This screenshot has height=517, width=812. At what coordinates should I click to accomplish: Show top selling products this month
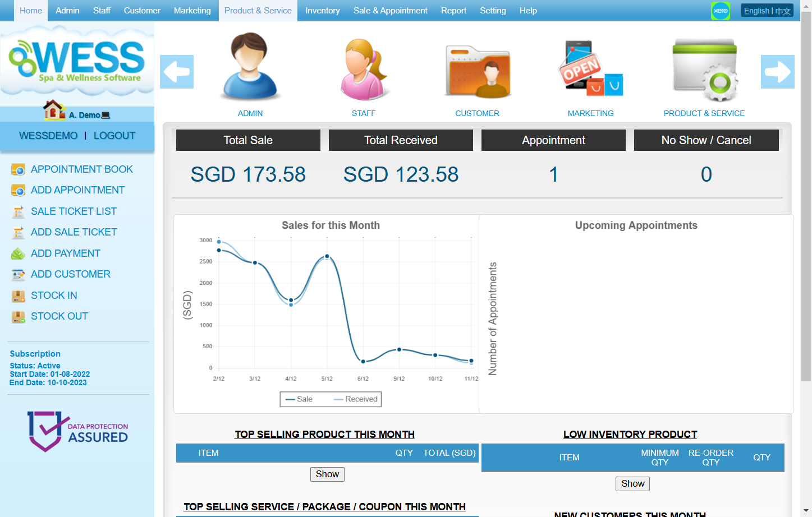point(327,474)
